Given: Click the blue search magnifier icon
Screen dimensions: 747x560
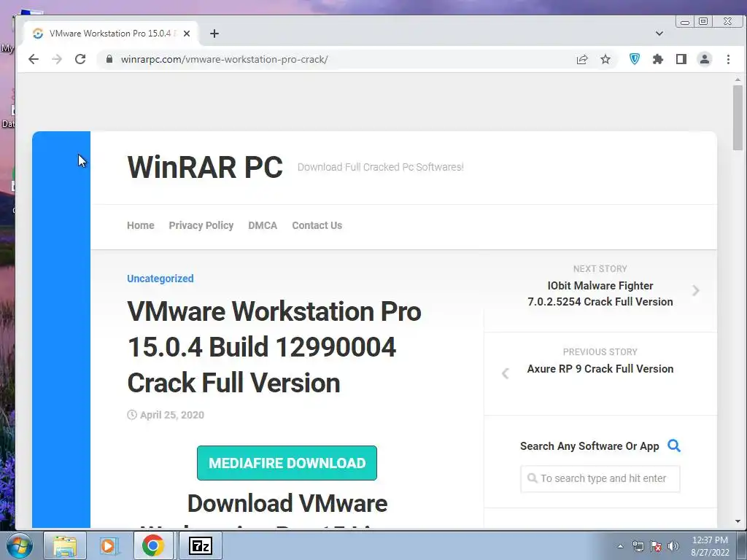Looking at the screenshot, I should (673, 446).
